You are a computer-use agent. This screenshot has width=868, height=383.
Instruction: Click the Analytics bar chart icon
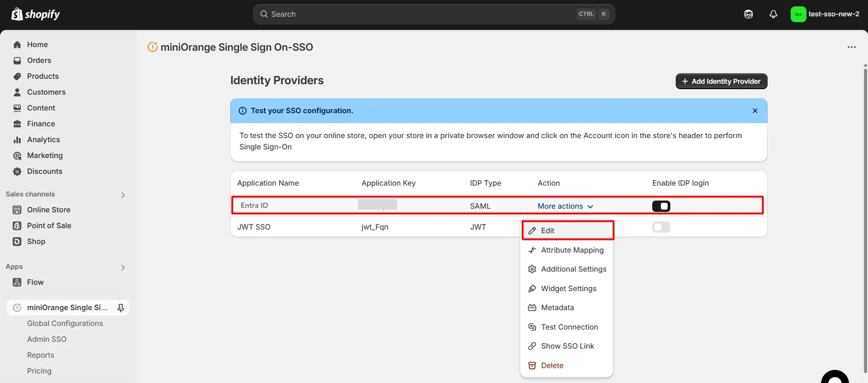(17, 140)
